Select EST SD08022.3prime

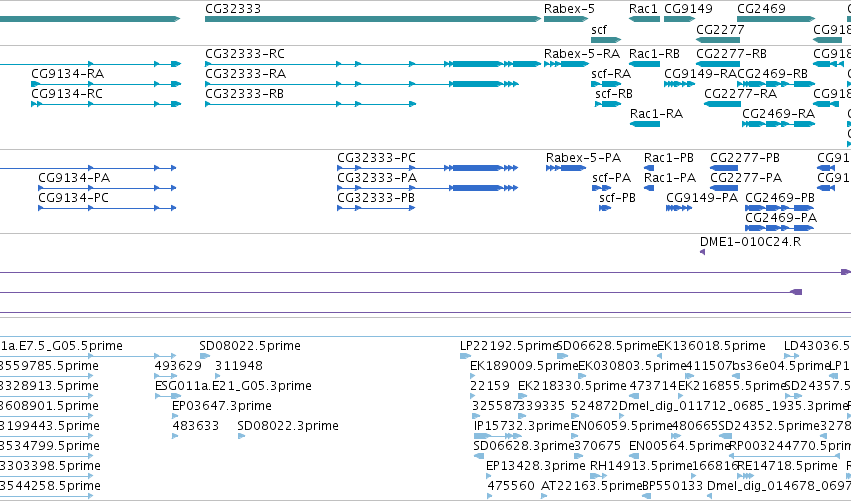point(242,436)
